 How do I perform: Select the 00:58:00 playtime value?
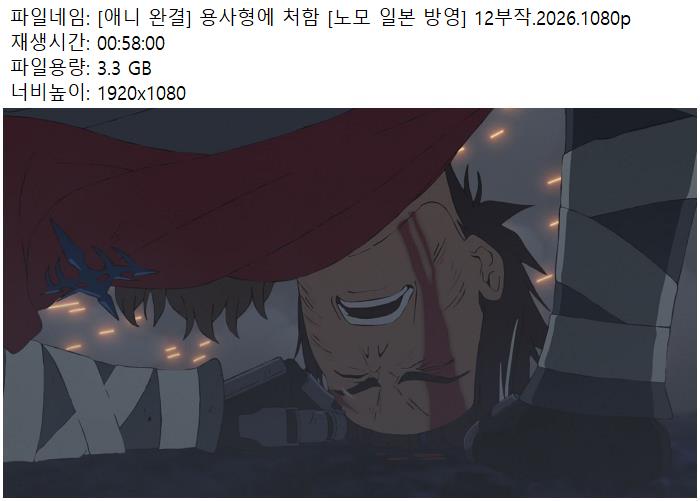tap(131, 43)
